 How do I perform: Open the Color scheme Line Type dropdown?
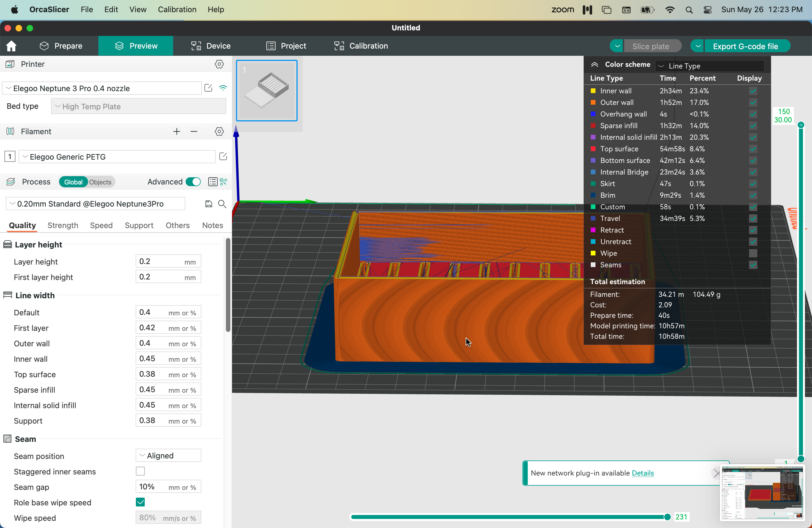[x=709, y=65]
